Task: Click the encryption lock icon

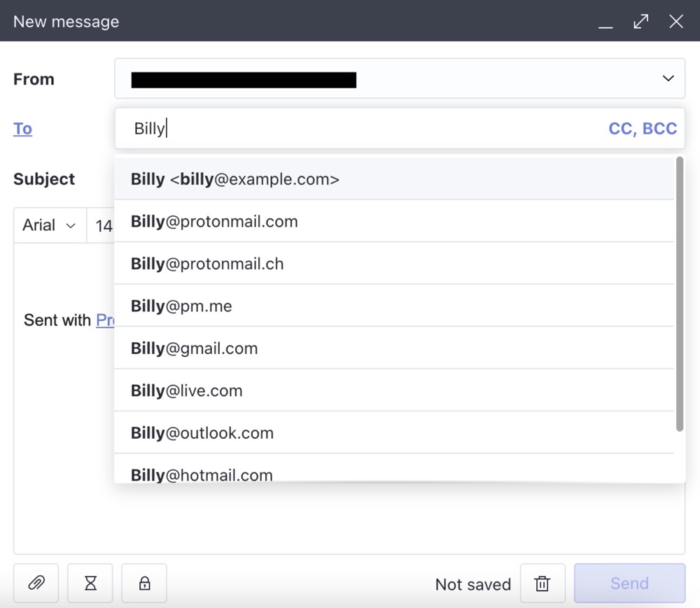Action: [144, 583]
